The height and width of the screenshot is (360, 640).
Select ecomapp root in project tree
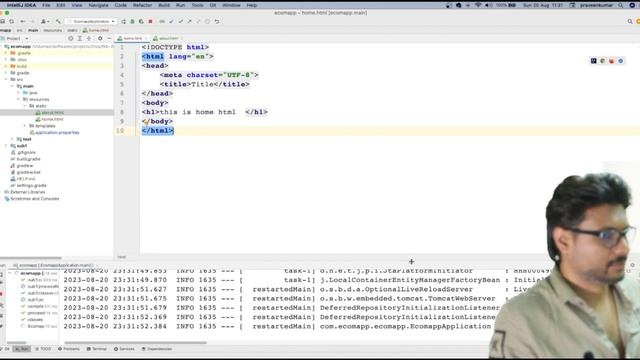pos(20,47)
